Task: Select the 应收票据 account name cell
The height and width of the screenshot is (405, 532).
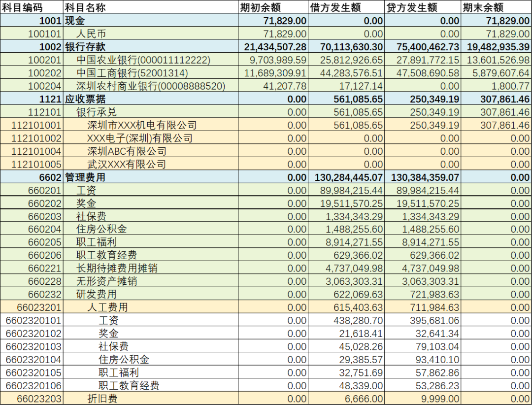Action: 151,99
